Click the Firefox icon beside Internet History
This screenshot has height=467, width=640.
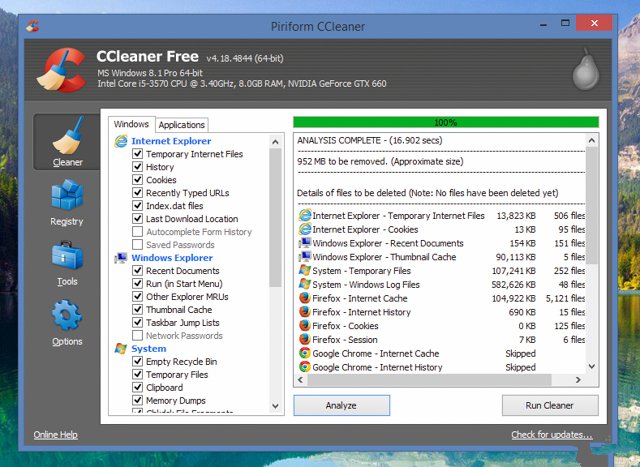click(x=305, y=312)
